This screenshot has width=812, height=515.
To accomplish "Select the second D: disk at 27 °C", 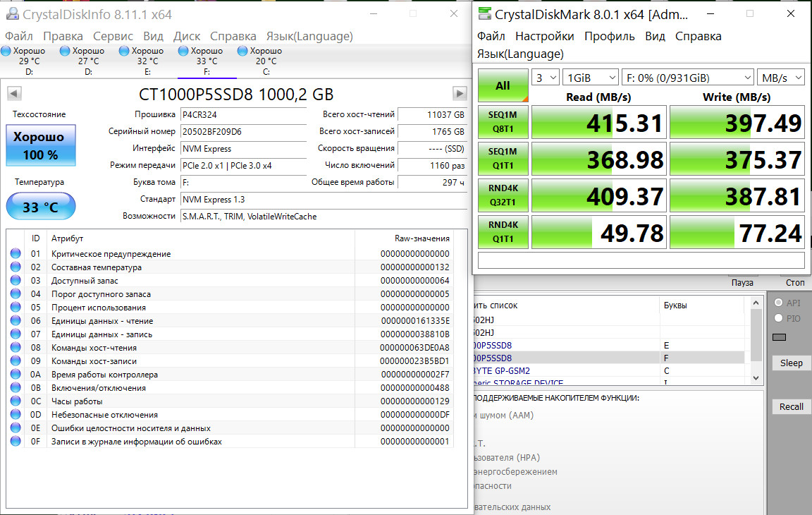I will tap(89, 61).
